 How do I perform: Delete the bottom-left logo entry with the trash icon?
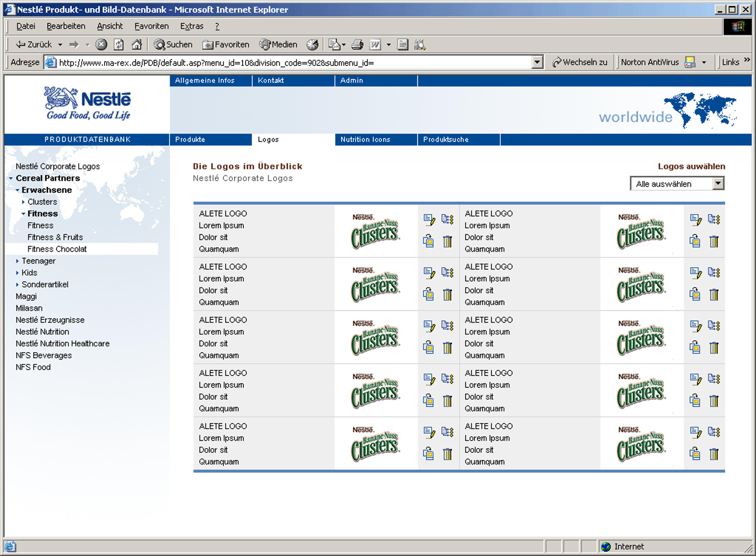click(x=447, y=454)
